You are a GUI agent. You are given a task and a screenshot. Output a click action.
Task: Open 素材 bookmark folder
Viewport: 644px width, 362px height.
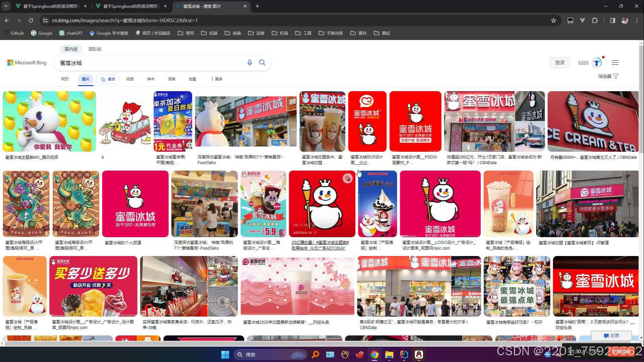[x=358, y=33]
